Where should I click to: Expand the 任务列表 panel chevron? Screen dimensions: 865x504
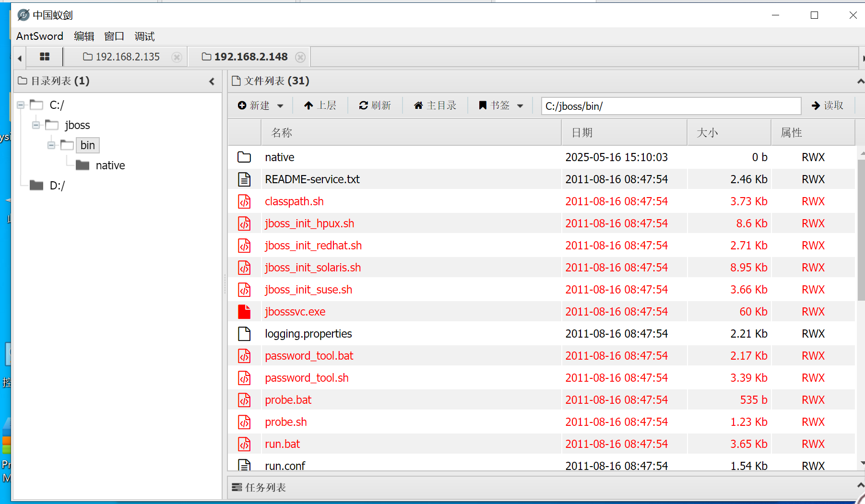860,486
